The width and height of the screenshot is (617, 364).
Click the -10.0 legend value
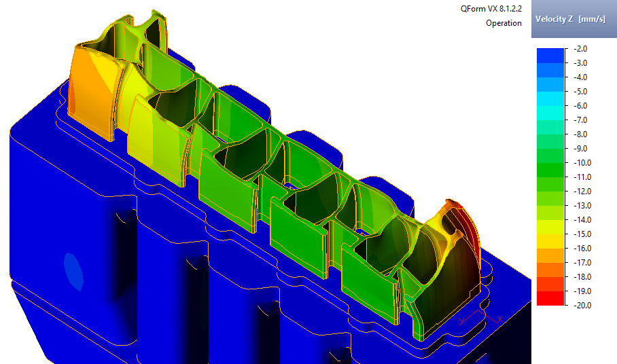(582, 163)
